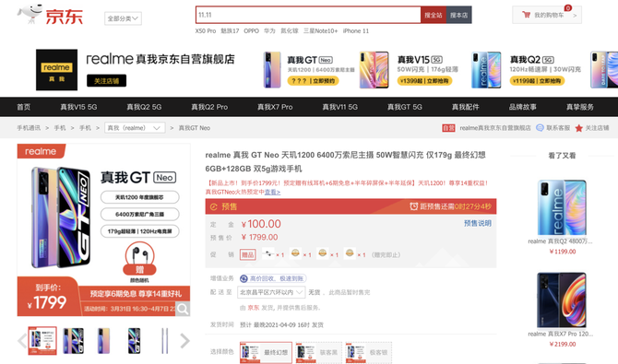Click the presale clock icon
The image size is (618, 364).
click(413, 206)
